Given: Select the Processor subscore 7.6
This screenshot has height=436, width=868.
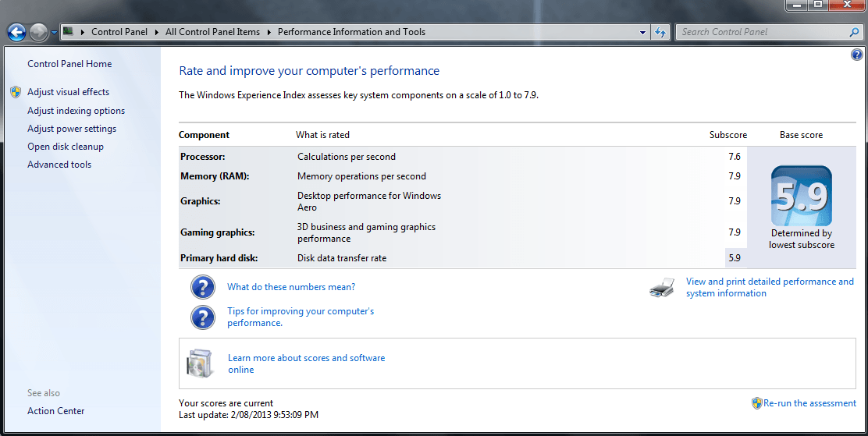Looking at the screenshot, I should pyautogui.click(x=735, y=157).
